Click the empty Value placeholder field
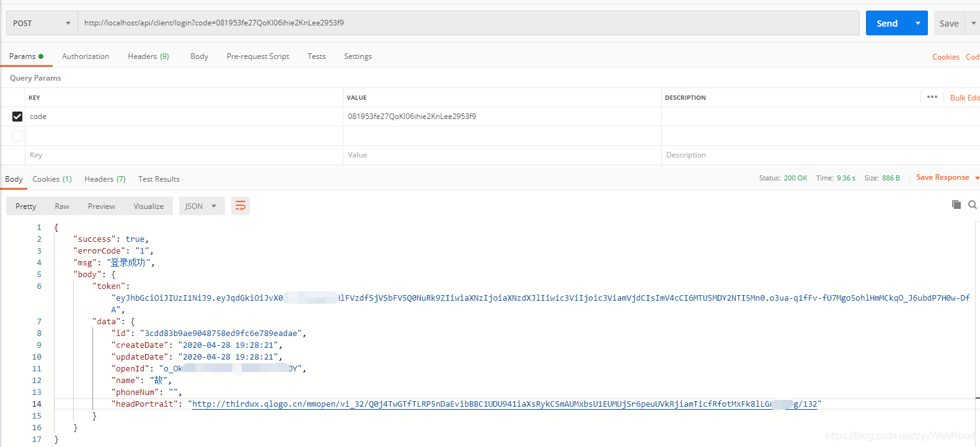Viewport: 980px width, 447px height. (502, 155)
